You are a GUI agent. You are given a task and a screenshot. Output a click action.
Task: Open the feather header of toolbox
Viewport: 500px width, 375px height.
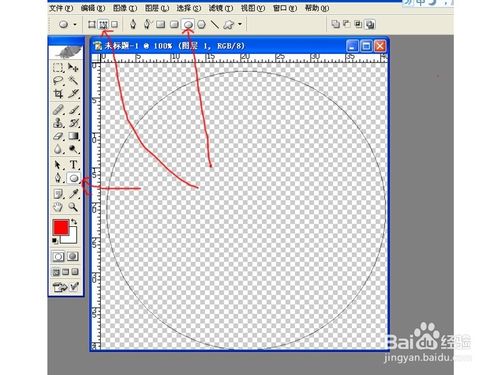click(x=66, y=52)
